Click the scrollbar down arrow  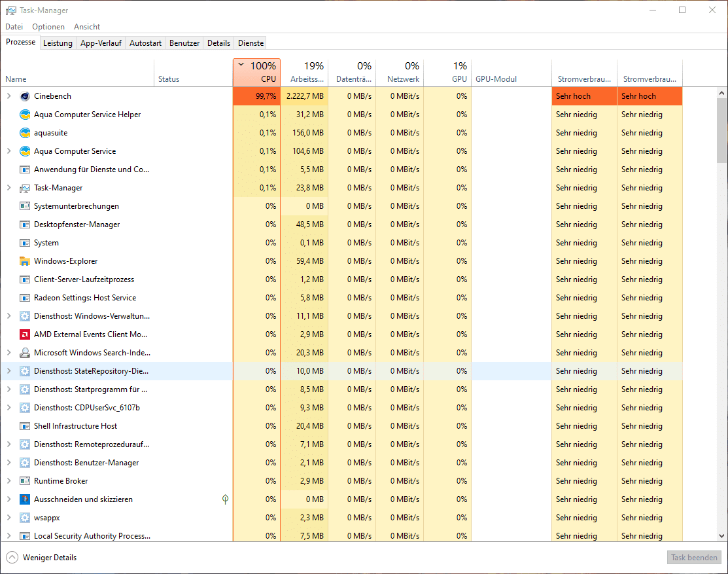coord(721,535)
